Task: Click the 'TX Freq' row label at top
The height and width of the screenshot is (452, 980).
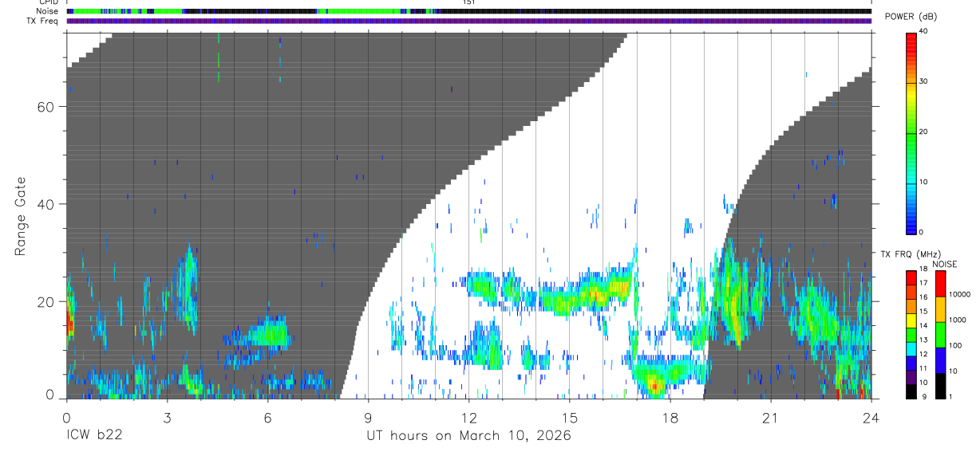Action: pyautogui.click(x=44, y=21)
